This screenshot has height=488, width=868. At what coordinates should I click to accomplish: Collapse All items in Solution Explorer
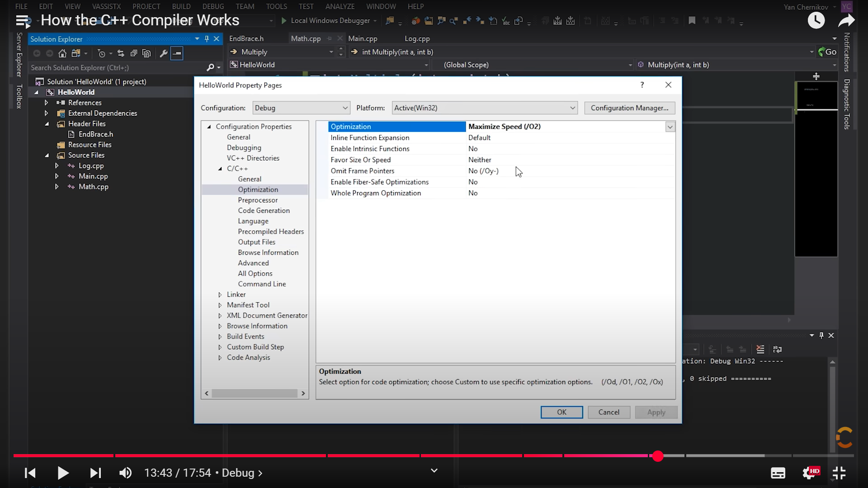[x=134, y=53]
